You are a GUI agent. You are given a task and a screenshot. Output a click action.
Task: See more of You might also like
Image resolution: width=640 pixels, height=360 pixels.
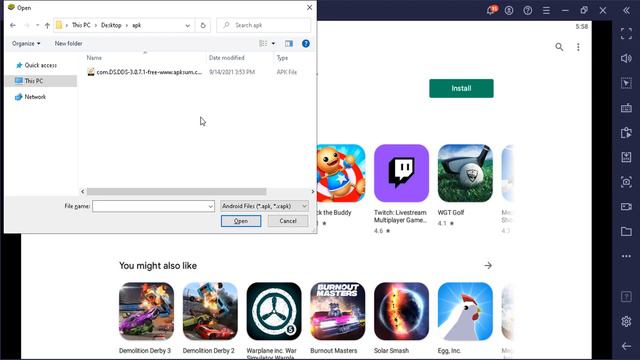(488, 266)
